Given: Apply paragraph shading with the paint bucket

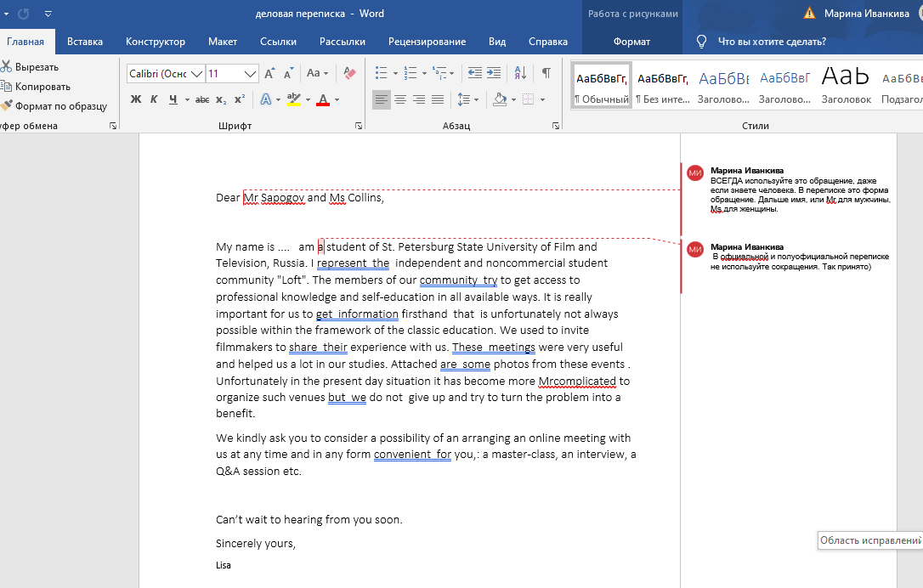Looking at the screenshot, I should click(500, 99).
